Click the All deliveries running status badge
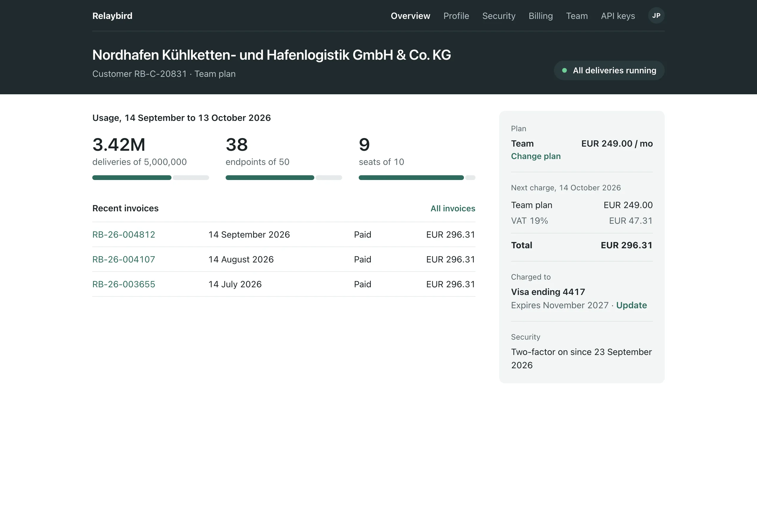The height and width of the screenshot is (532, 757). pos(609,70)
